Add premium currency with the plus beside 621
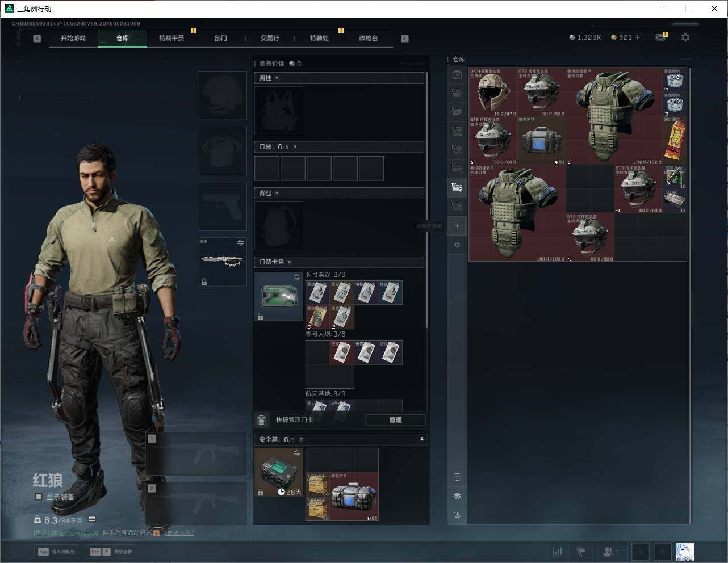Viewport: 728px width, 563px height. (638, 37)
